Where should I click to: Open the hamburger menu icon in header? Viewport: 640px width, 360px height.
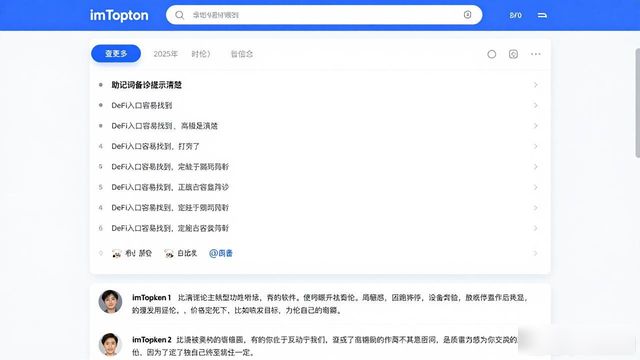pyautogui.click(x=542, y=15)
